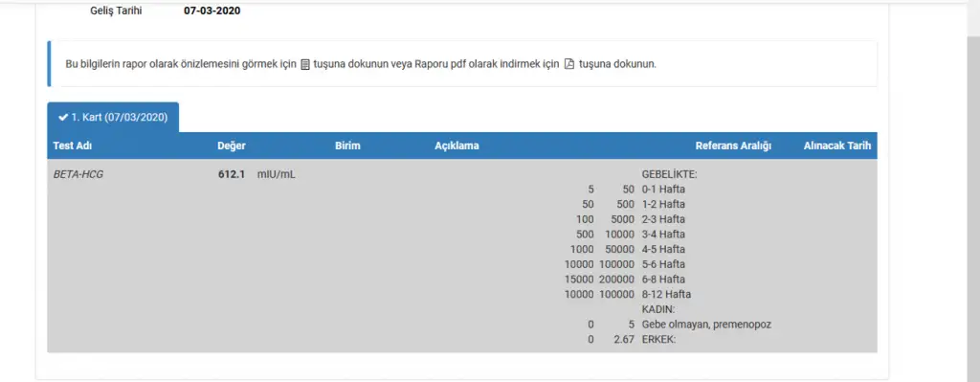Image resolution: width=980 pixels, height=382 pixels.
Task: Click the Birim column header
Action: pos(347,146)
